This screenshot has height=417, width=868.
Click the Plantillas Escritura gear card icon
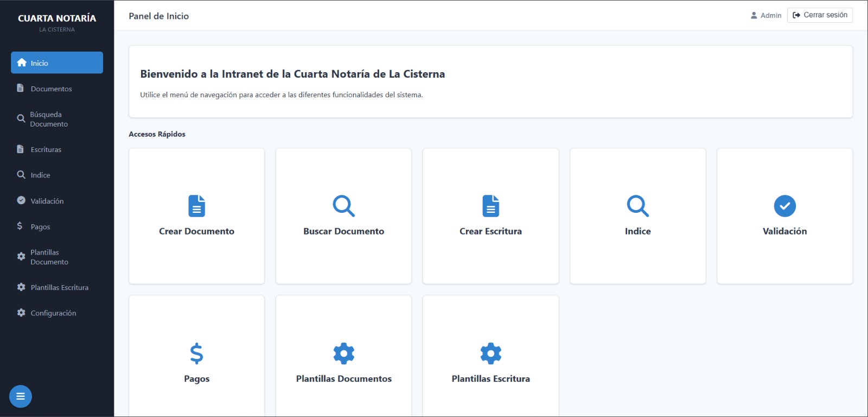pyautogui.click(x=490, y=353)
